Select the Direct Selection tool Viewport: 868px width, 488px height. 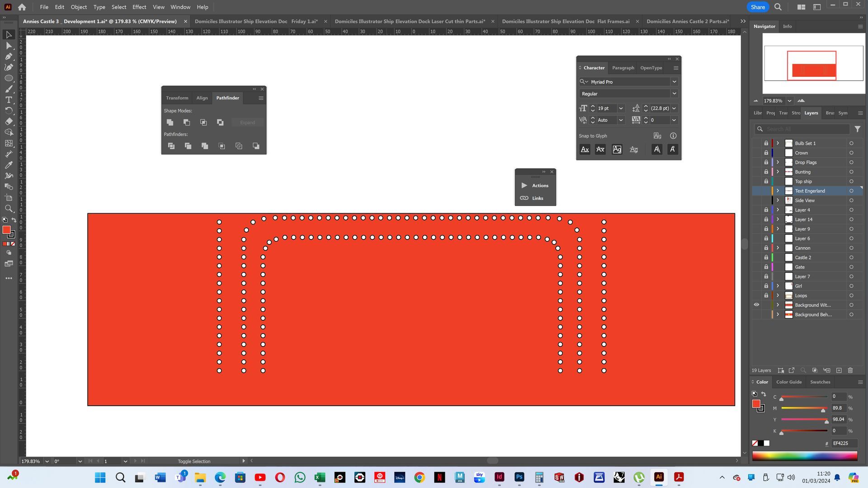coord(9,46)
